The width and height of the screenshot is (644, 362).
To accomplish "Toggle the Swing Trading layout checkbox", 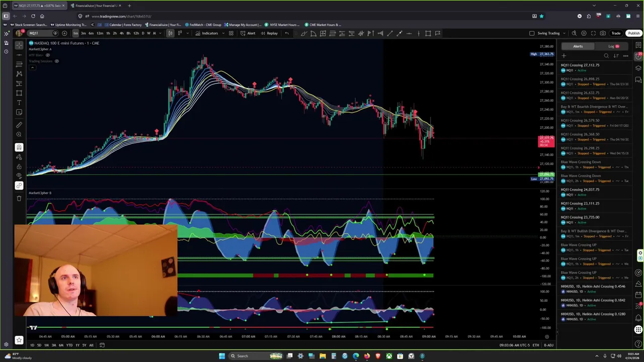I will 532,33.
